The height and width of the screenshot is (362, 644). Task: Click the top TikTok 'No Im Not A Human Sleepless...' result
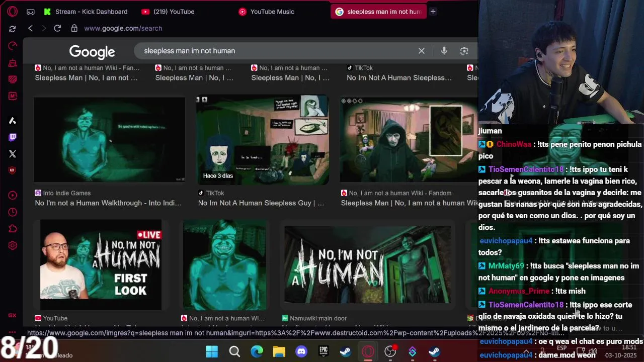(399, 78)
